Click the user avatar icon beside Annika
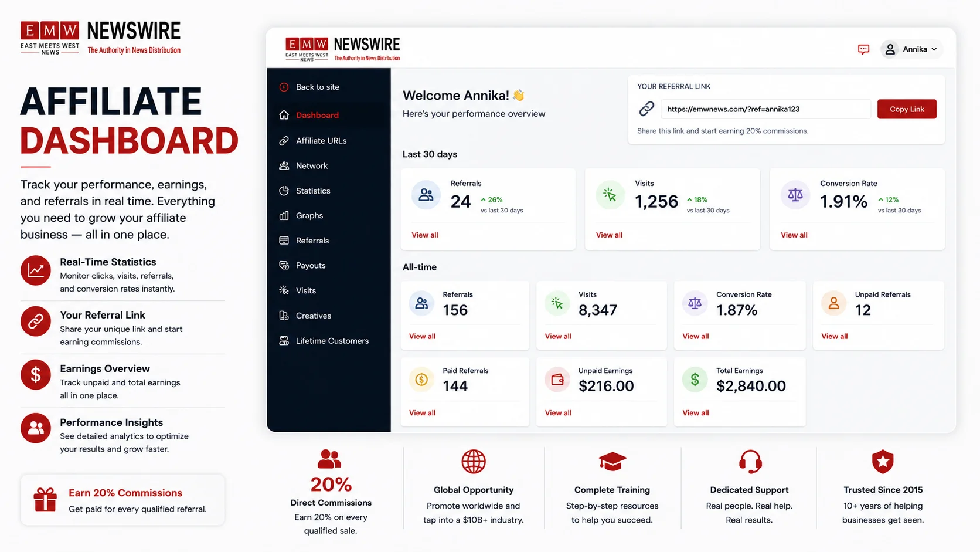Viewport: 980px width, 552px height. point(890,49)
